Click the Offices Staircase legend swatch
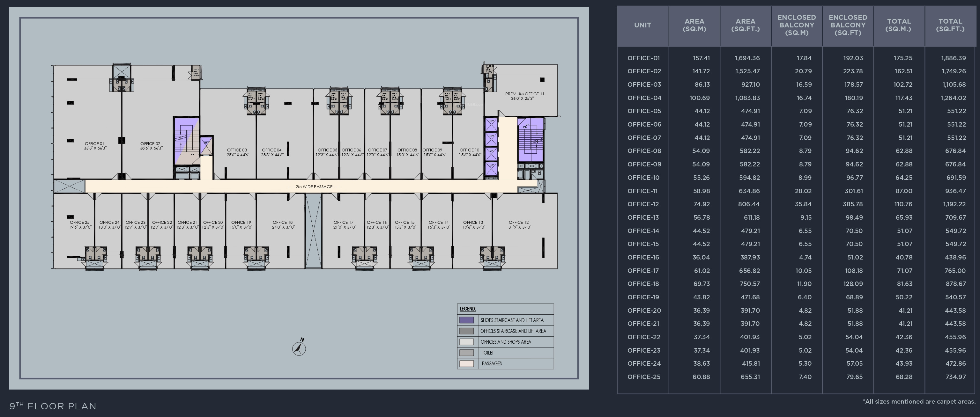The image size is (980, 417). tap(466, 331)
